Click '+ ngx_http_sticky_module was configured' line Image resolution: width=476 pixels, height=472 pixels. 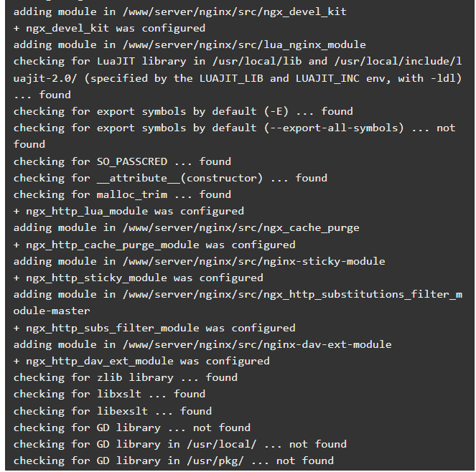point(138,278)
